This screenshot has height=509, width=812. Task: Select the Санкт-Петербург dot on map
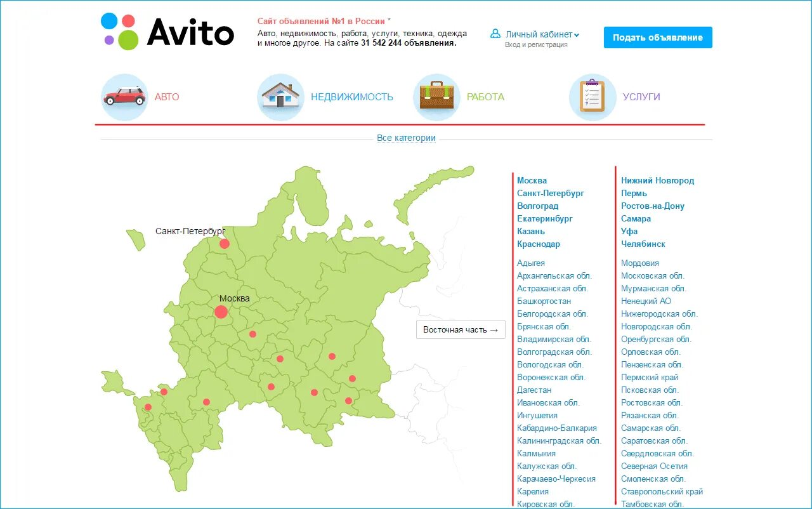[225, 244]
